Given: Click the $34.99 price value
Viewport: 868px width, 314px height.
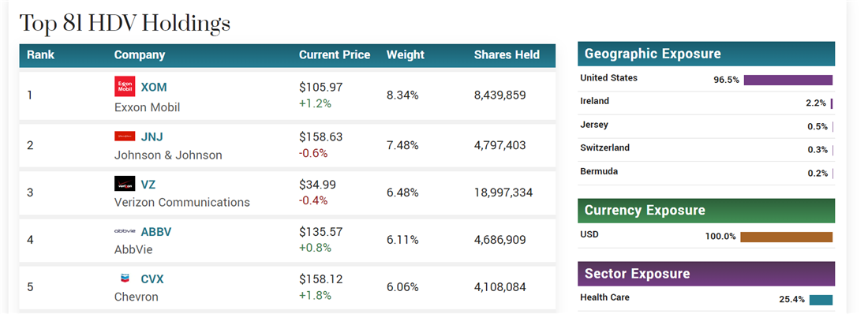Looking at the screenshot, I should pyautogui.click(x=318, y=185).
